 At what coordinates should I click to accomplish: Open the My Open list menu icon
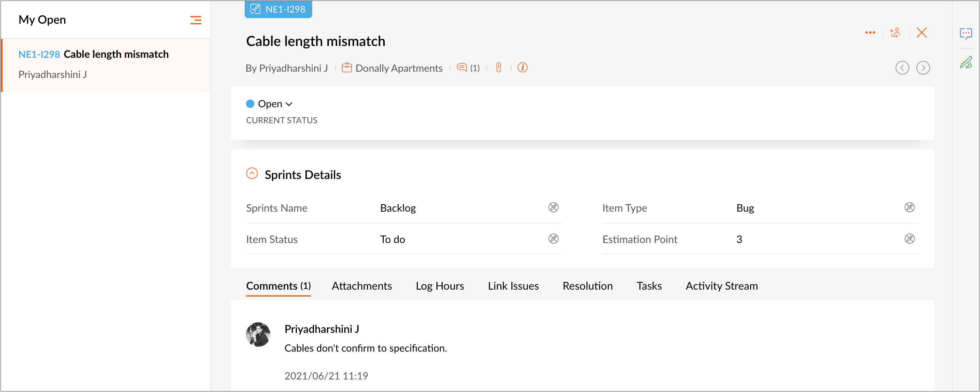(x=196, y=20)
